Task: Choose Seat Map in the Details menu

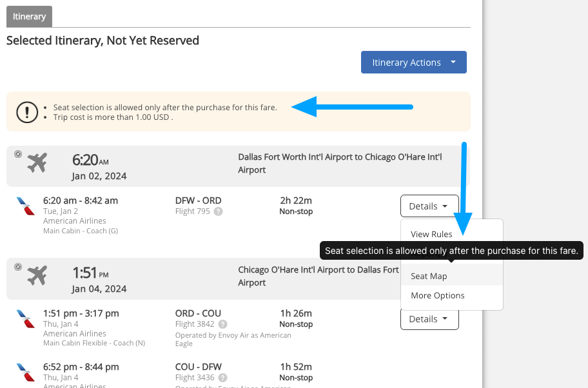Action: [x=429, y=276]
